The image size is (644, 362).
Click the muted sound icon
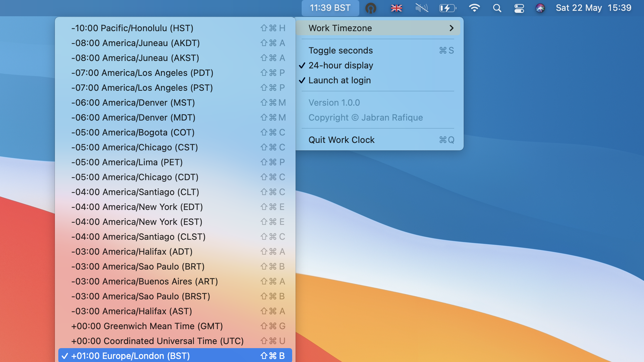point(422,8)
